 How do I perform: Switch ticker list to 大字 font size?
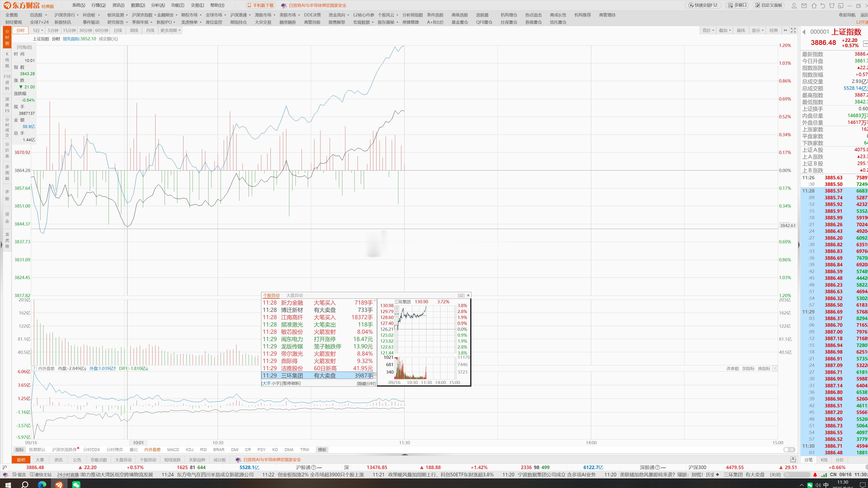[266, 383]
